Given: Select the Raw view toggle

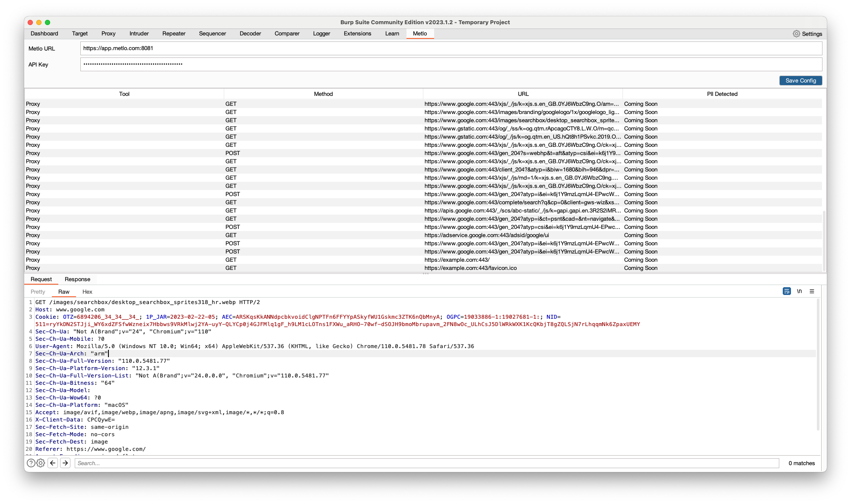Looking at the screenshot, I should (x=64, y=292).
